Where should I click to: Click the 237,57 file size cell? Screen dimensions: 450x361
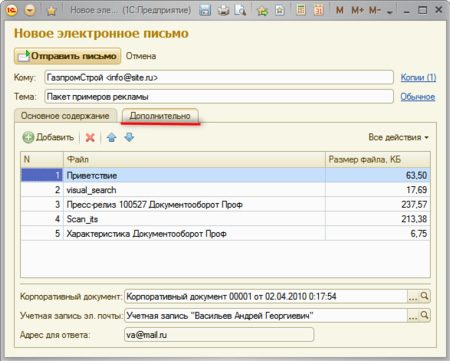[x=378, y=204]
